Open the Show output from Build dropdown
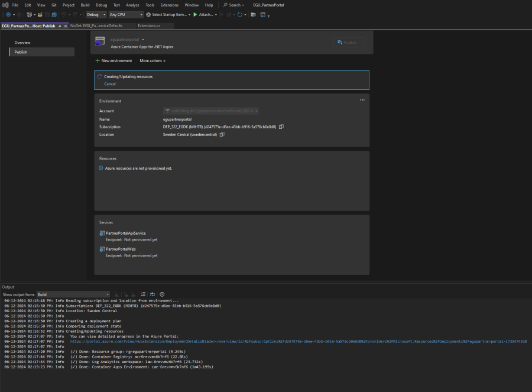 [73, 294]
